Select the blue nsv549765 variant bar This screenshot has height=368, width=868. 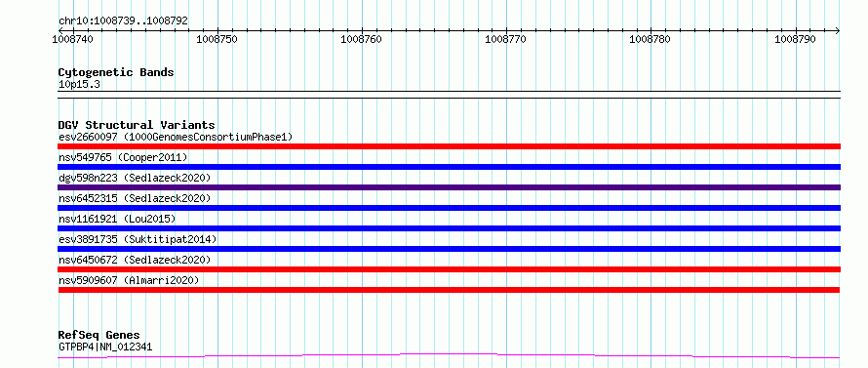449,167
